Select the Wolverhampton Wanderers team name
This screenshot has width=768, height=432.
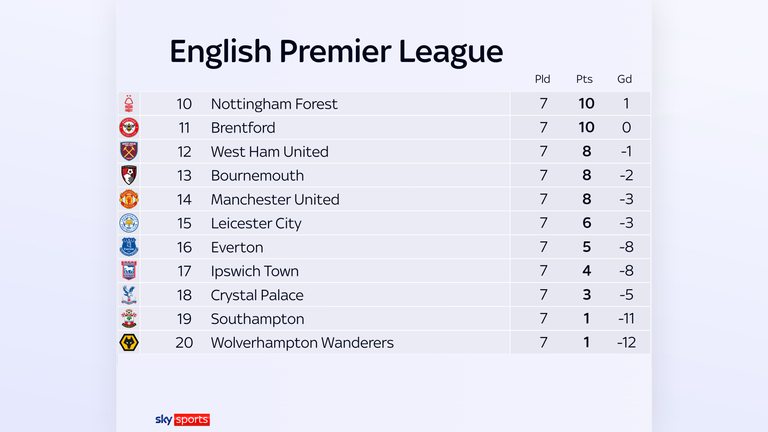[x=302, y=343]
